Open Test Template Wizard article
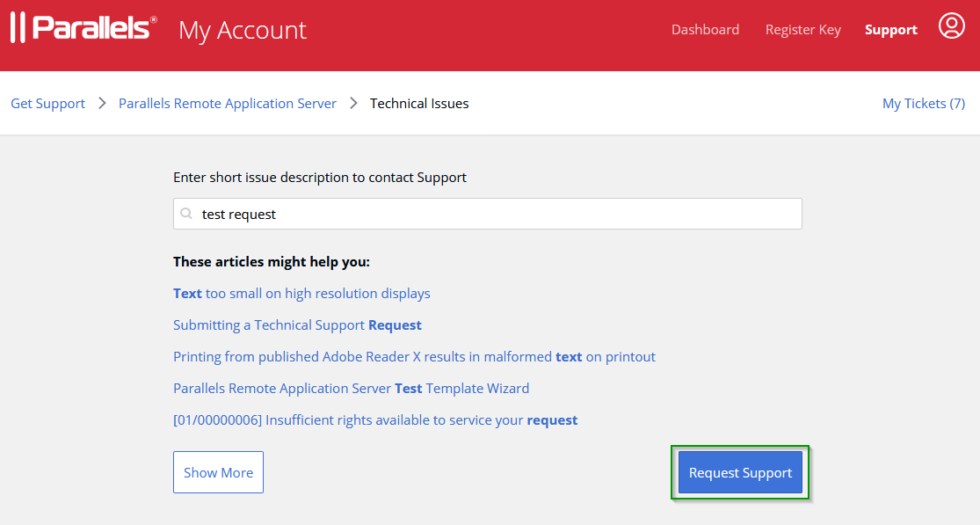 tap(352, 388)
